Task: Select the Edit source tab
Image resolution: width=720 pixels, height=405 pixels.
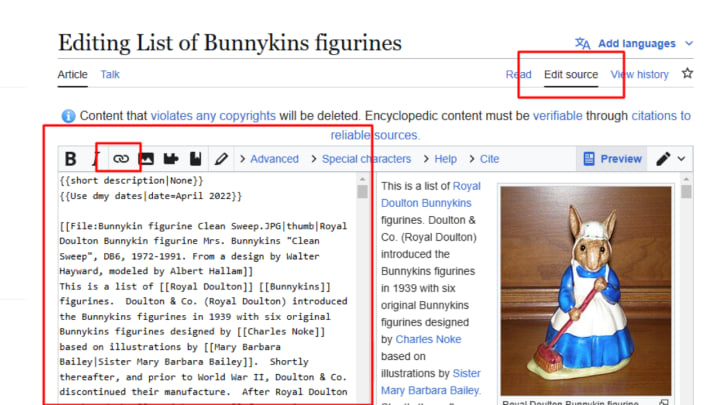Action: click(x=571, y=74)
